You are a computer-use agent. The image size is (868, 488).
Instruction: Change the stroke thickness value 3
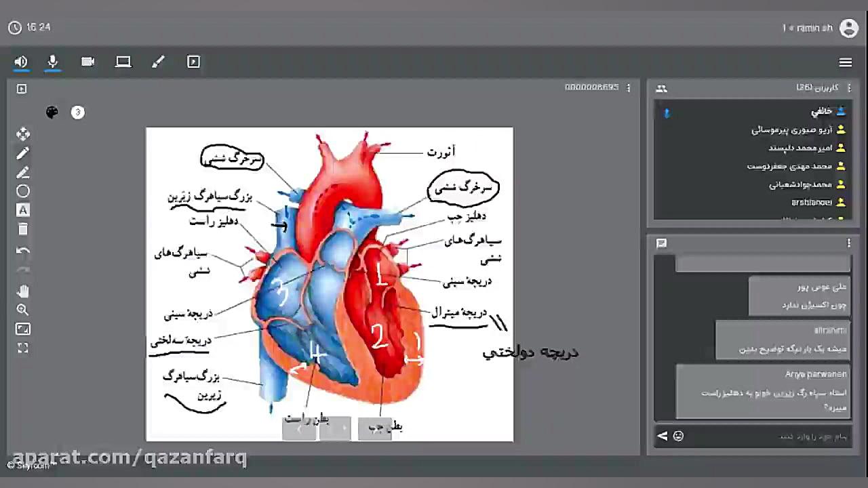pyautogui.click(x=78, y=113)
